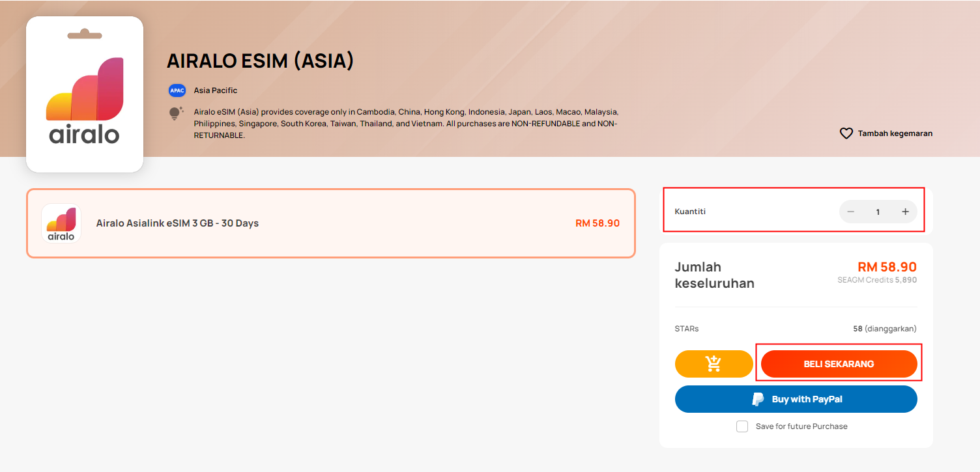Click the BELI SEKARANG button

[x=839, y=364]
